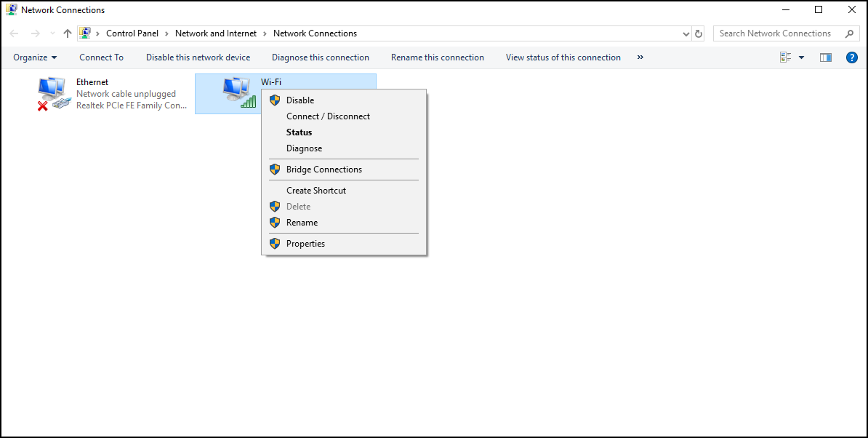868x438 pixels.
Task: Click 'Realtek PCIe FE Family Con...' text
Action: click(132, 105)
